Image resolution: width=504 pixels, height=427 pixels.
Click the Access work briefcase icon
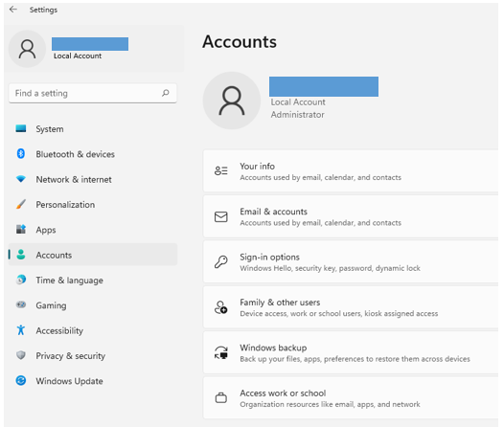point(221,397)
